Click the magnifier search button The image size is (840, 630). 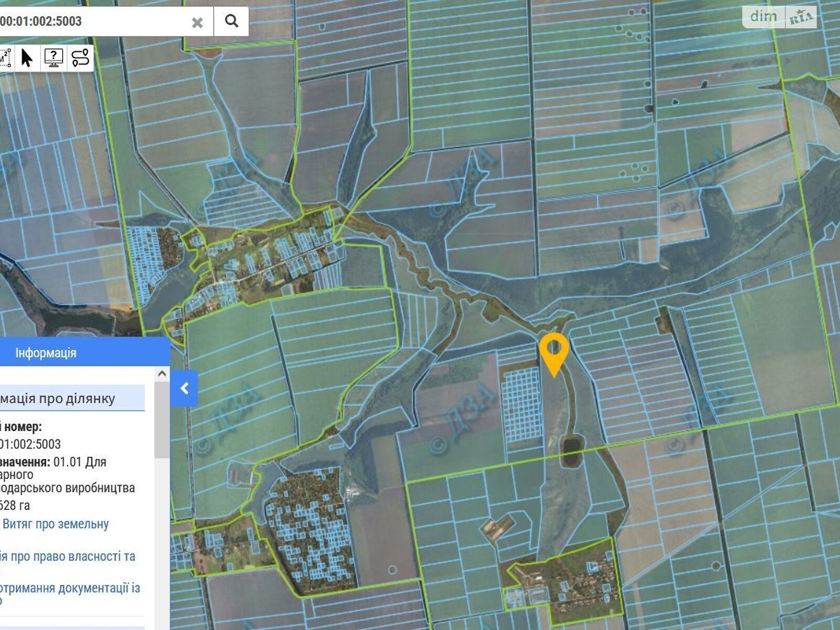click(231, 21)
